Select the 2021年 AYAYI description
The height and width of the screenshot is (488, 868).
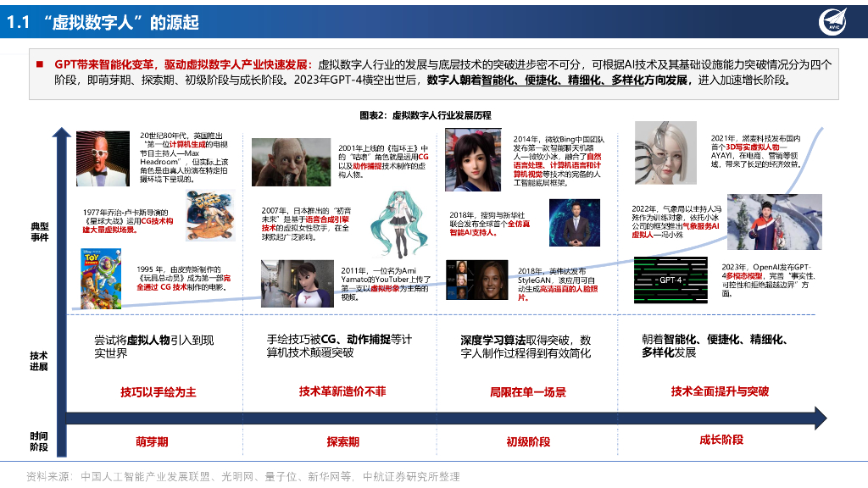click(x=756, y=151)
